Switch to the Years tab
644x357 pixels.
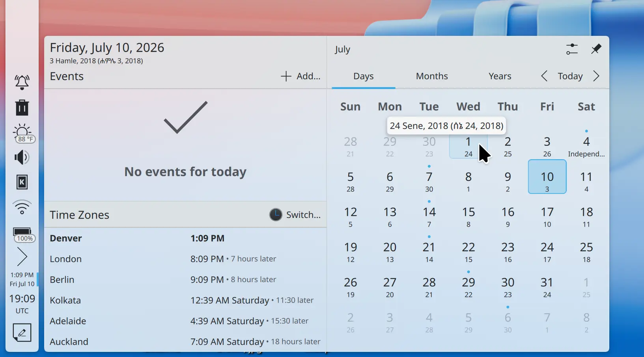coord(500,76)
